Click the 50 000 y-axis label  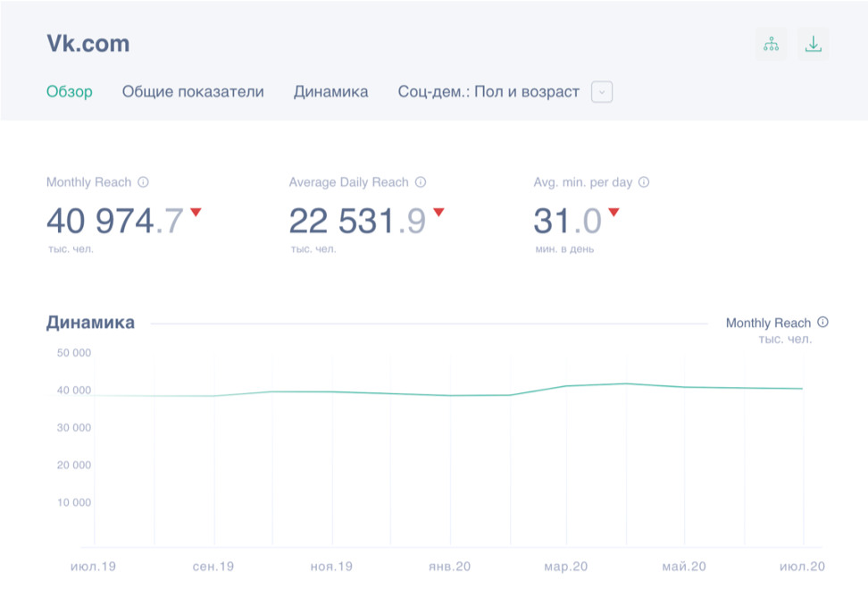74,353
